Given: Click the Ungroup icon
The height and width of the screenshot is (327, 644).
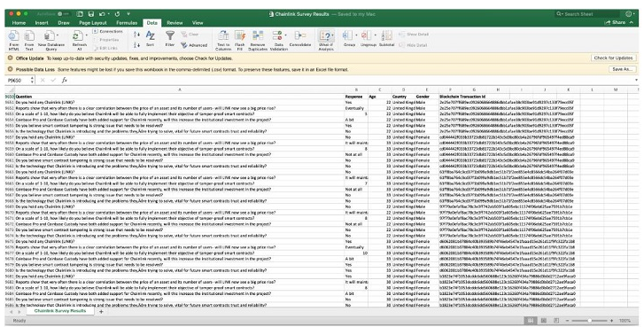Looking at the screenshot, I should 366,35.
